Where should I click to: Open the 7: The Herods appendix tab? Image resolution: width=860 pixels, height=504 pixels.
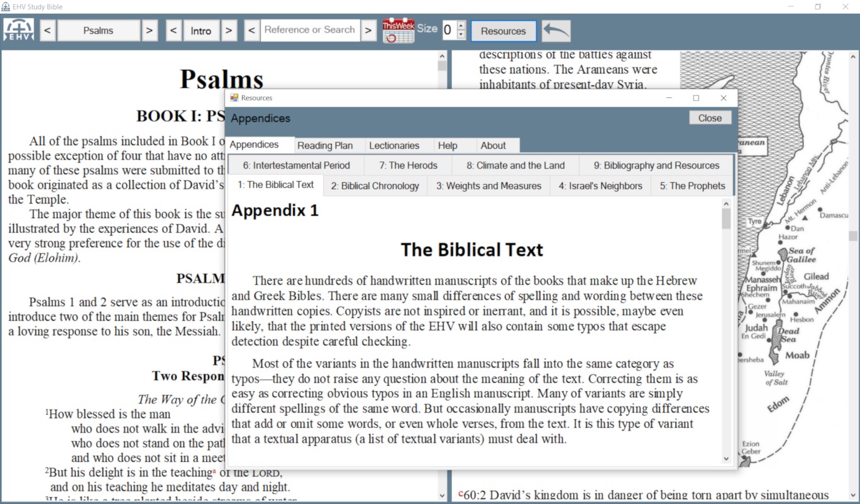coord(407,165)
